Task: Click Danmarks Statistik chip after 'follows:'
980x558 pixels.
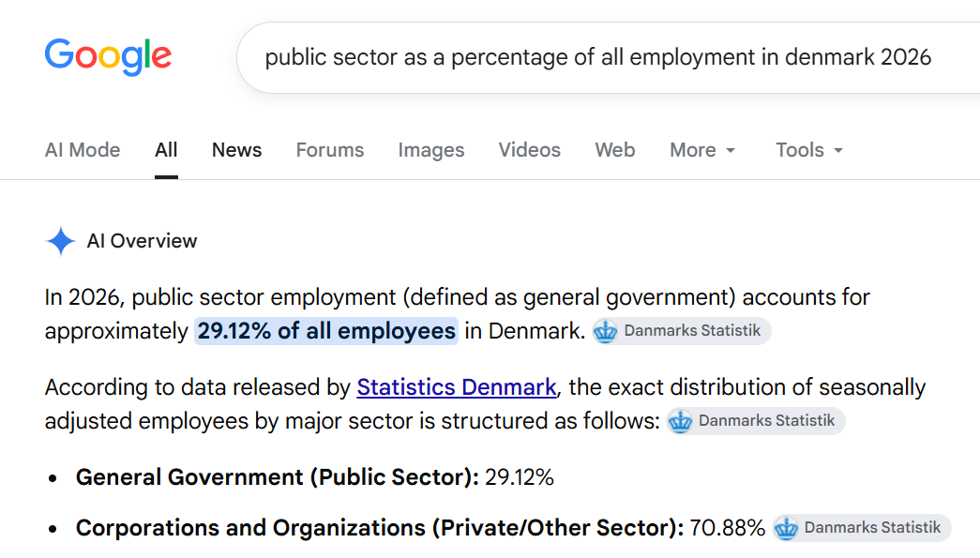Action: (756, 421)
